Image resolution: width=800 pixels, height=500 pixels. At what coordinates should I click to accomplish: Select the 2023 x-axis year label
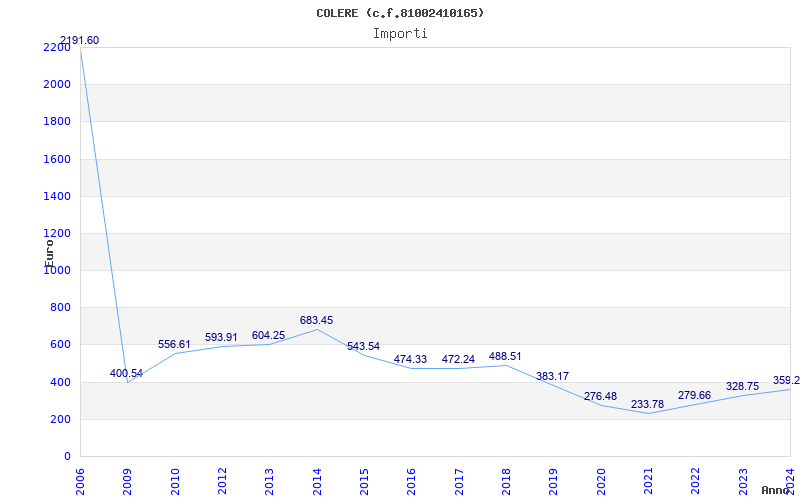743,481
